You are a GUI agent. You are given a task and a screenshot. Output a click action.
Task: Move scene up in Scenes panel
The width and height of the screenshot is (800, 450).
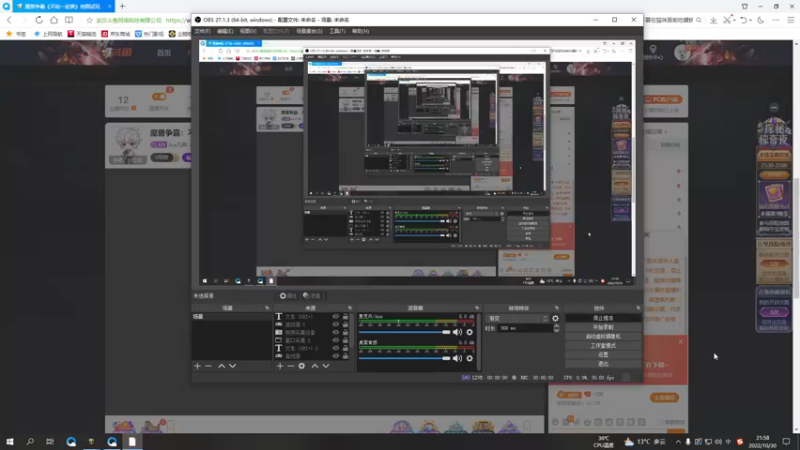[x=221, y=366]
